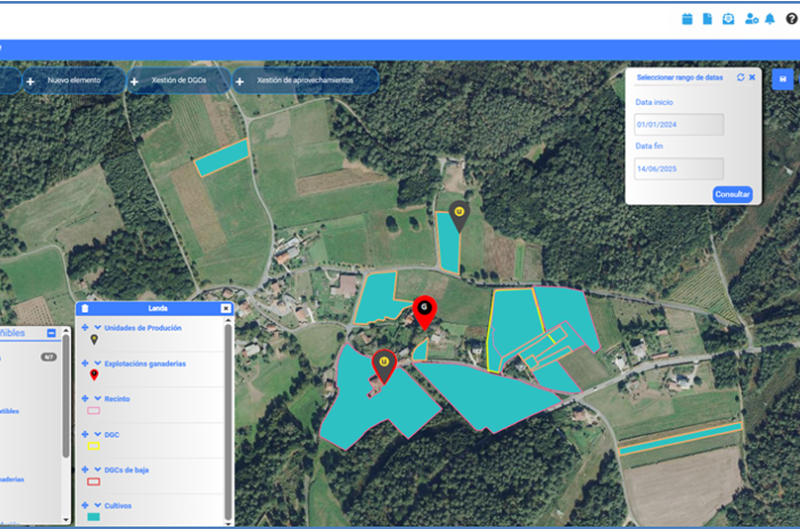Viewport: 800px width, 530px height.
Task: Click the pink Recinto legend swatch
Action: click(93, 411)
